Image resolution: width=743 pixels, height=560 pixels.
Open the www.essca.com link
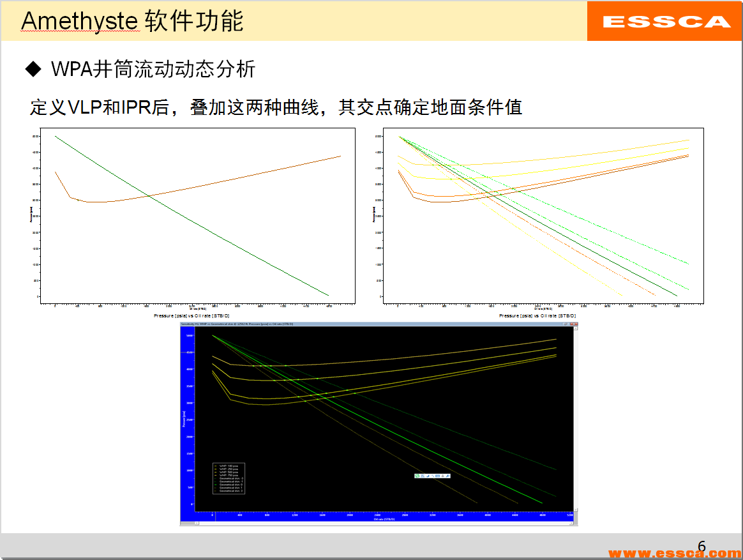[675, 553]
